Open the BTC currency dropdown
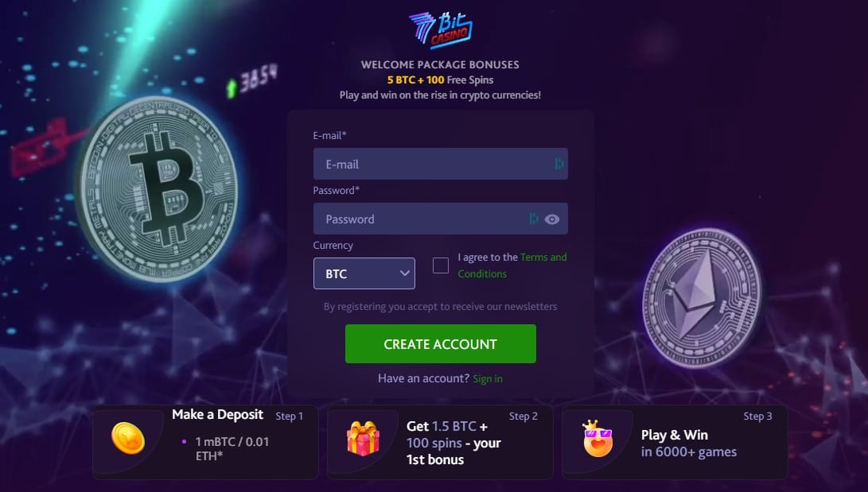Viewport: 868px width, 492px height. coord(364,273)
